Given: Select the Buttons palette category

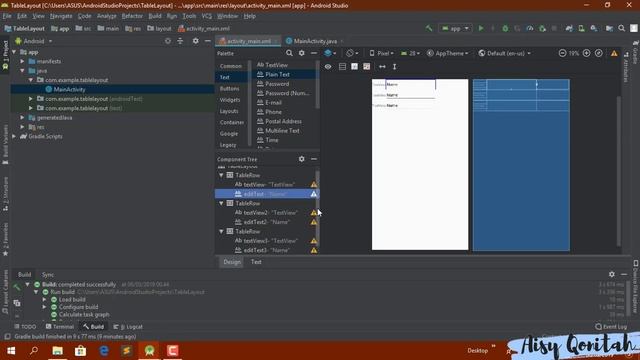Looking at the screenshot, I should click(229, 88).
